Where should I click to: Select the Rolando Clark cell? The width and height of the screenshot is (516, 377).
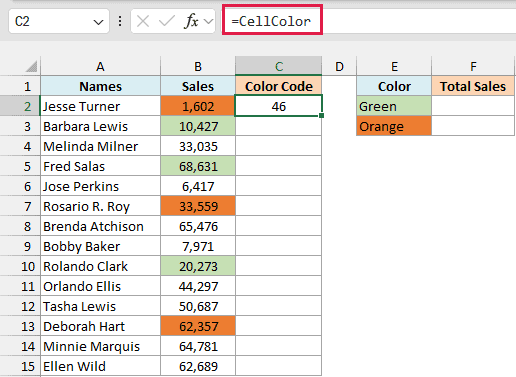pos(101,266)
